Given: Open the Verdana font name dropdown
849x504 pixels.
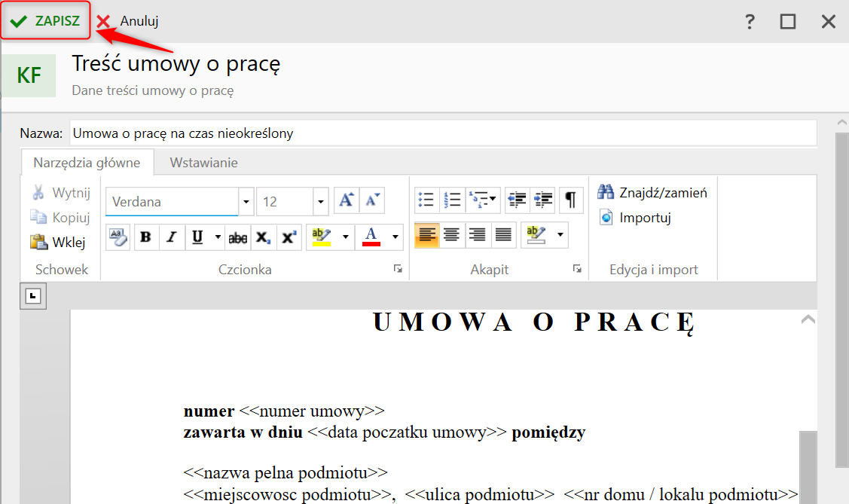Looking at the screenshot, I should point(246,202).
